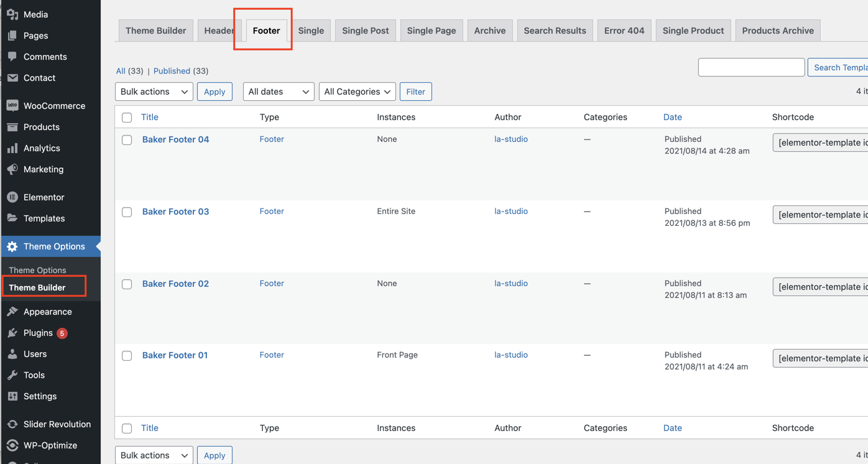868x464 pixels.
Task: Click the Elementor icon in sidebar
Action: (x=12, y=197)
